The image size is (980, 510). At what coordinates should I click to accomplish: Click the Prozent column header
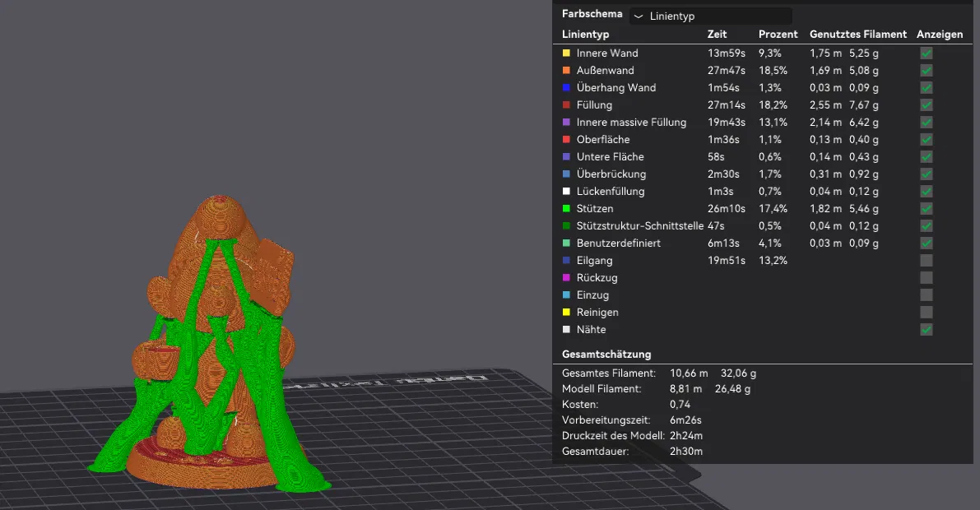coord(778,35)
